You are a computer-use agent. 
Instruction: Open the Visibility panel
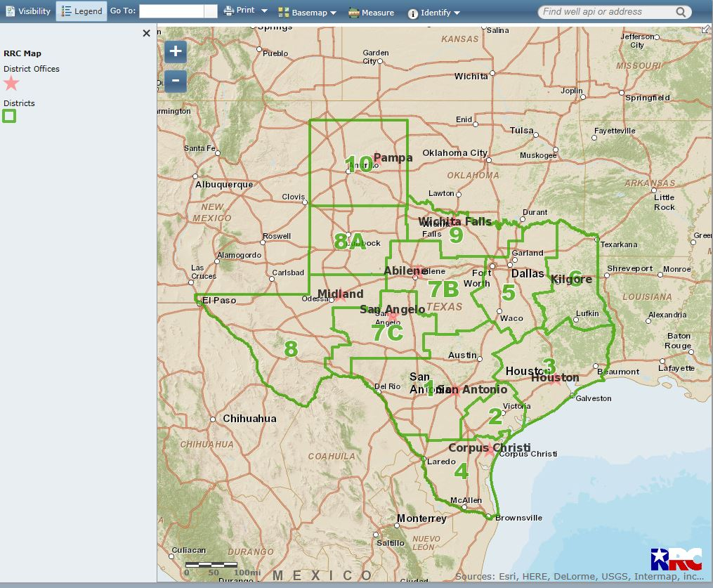coord(28,11)
